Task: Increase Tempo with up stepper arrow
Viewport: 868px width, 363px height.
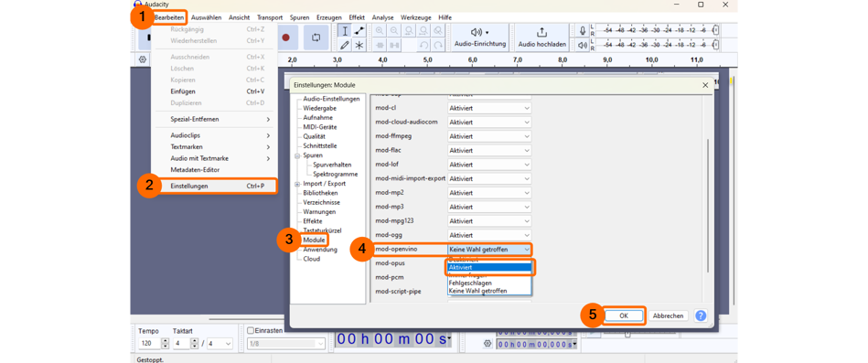Action: pos(165,341)
